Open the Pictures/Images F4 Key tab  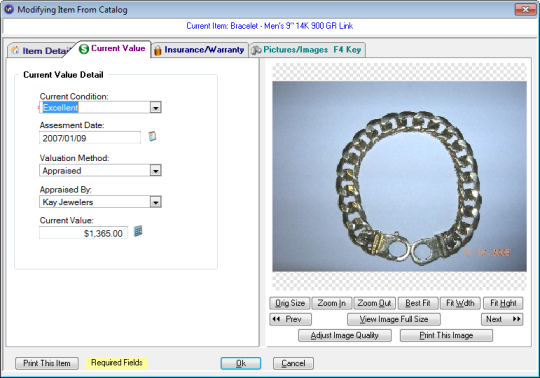pyautogui.click(x=307, y=50)
